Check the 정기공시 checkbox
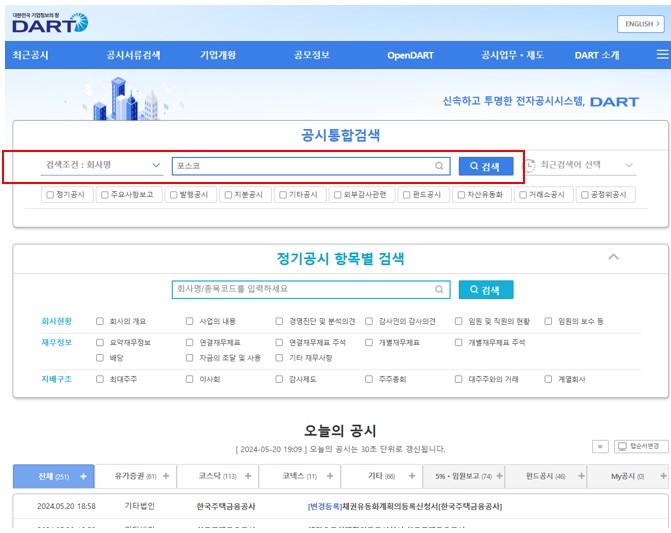 pos(50,195)
